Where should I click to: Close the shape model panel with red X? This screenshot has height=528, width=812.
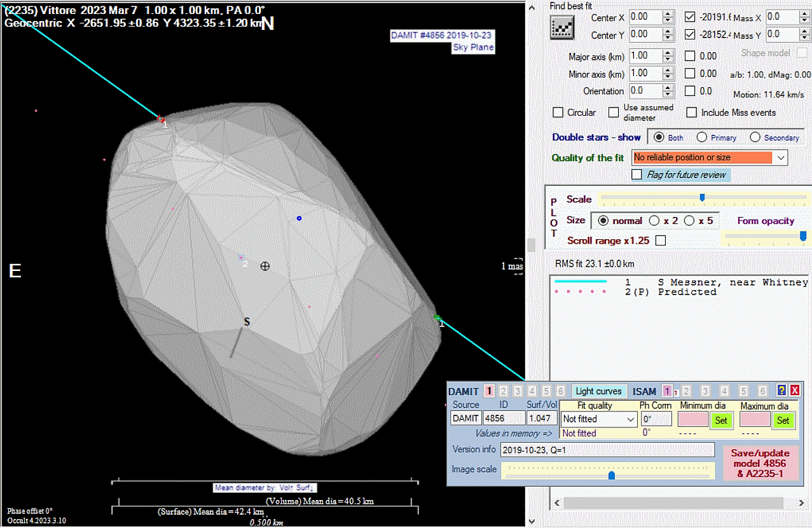coord(794,391)
